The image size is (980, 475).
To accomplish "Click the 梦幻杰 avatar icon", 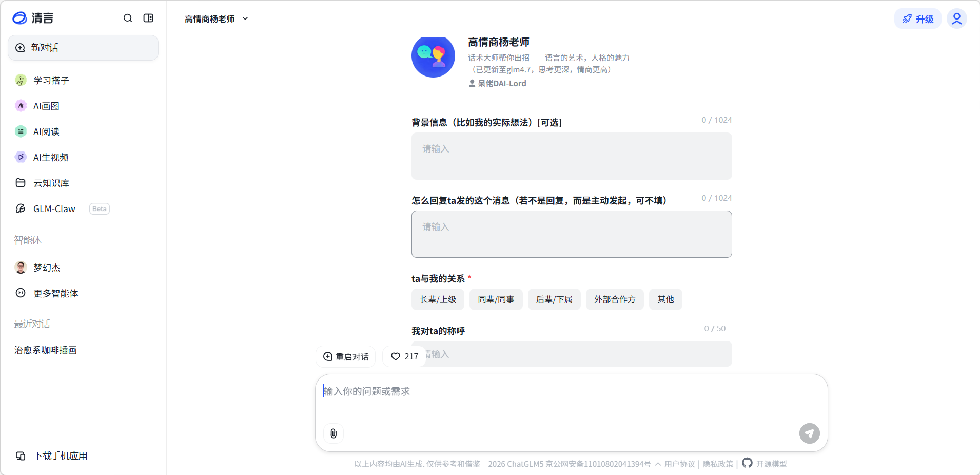I will [21, 267].
